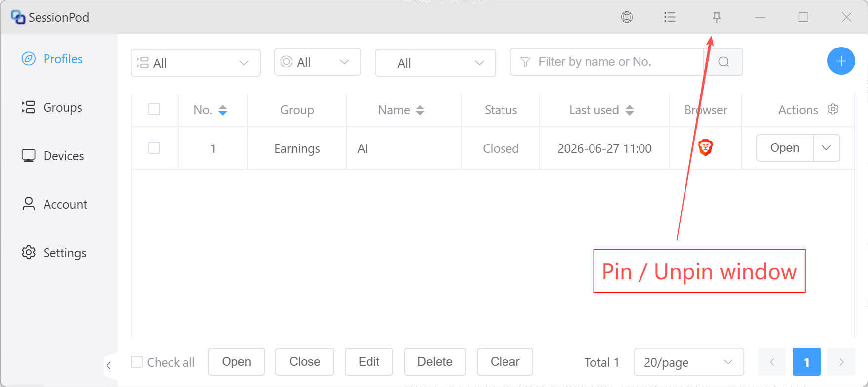Open the 20/page size dropdown
Viewport: 868px width, 387px height.
tap(688, 362)
